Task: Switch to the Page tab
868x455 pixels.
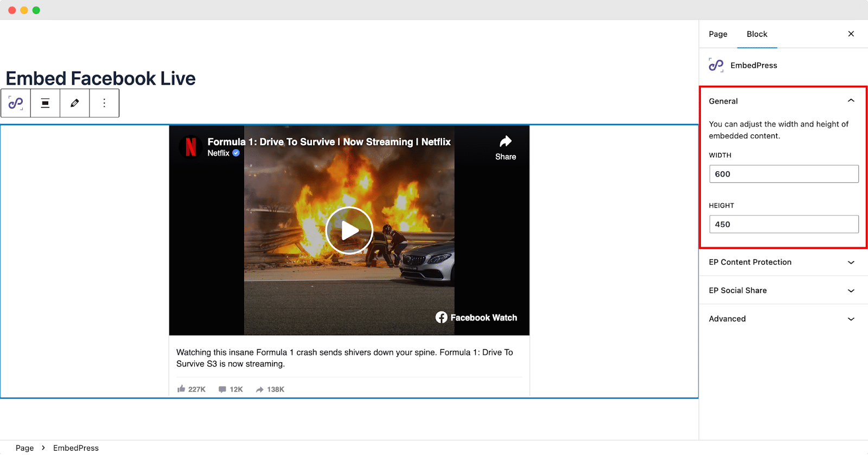Action: click(x=718, y=34)
